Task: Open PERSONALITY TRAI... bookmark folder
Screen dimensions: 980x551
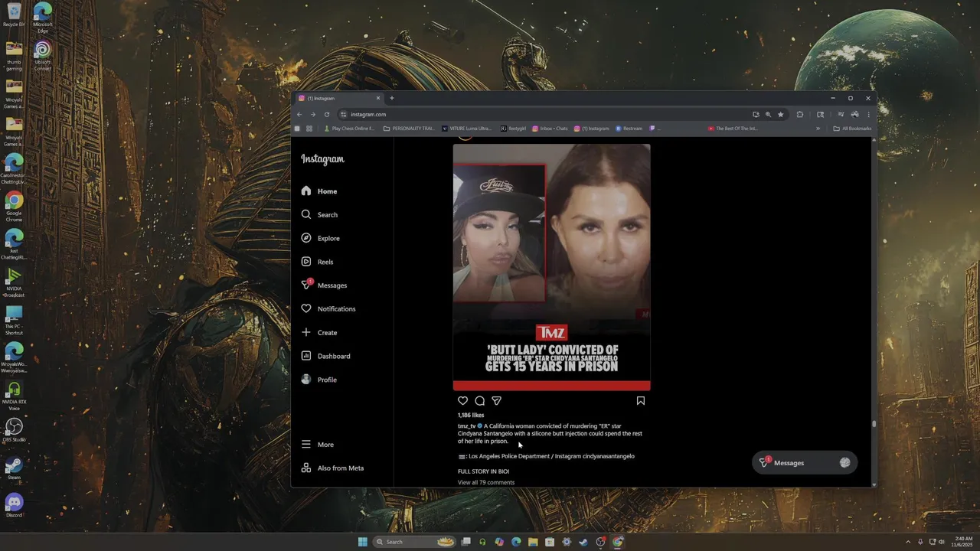Action: tap(409, 129)
